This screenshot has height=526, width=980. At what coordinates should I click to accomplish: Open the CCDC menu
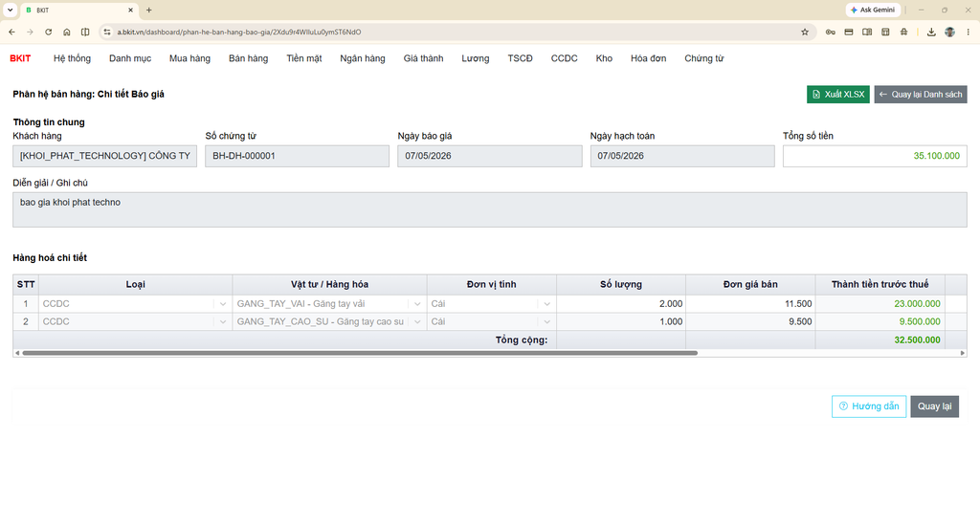click(x=564, y=58)
